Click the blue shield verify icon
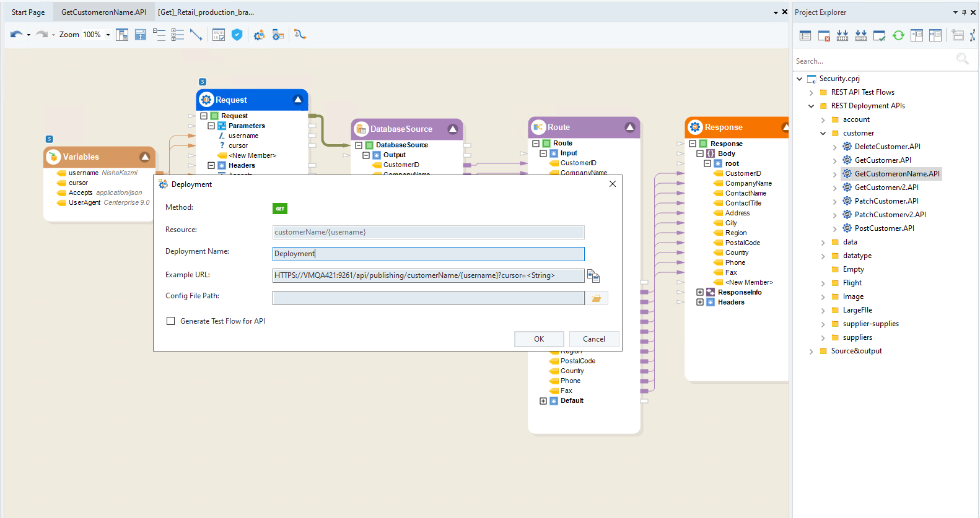The height and width of the screenshot is (518, 980). pyautogui.click(x=237, y=35)
